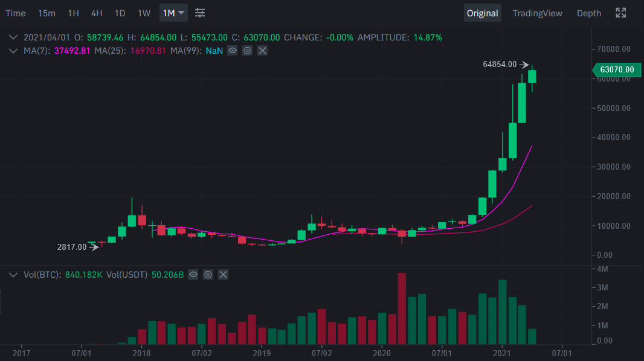The image size is (644, 361).
Task: Open volume indicator settings
Action: tap(208, 275)
